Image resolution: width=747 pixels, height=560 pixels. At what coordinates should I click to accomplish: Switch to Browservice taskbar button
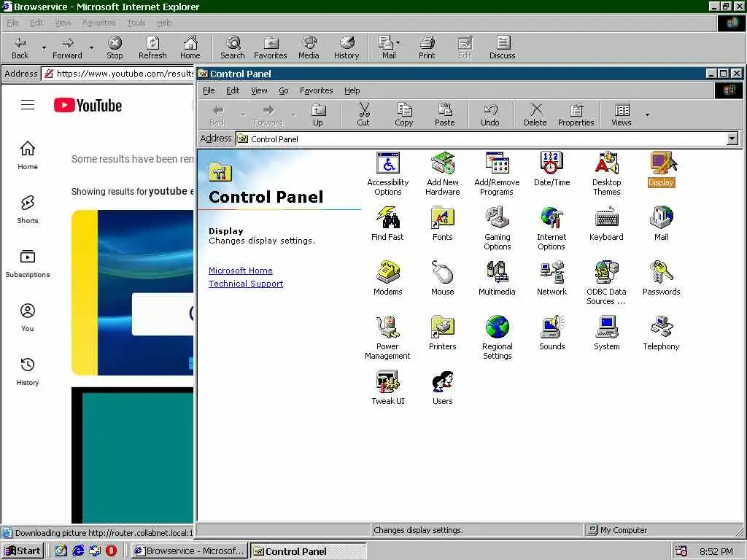[189, 551]
